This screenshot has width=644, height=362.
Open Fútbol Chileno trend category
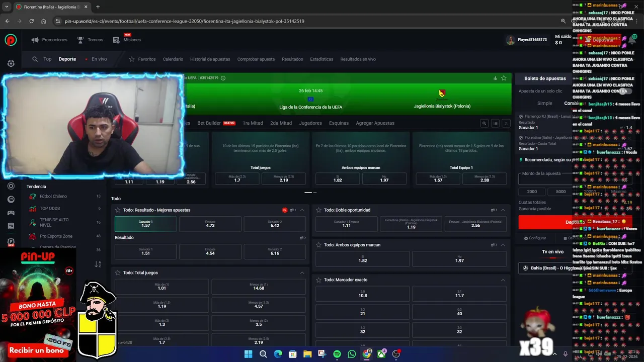[64, 196]
